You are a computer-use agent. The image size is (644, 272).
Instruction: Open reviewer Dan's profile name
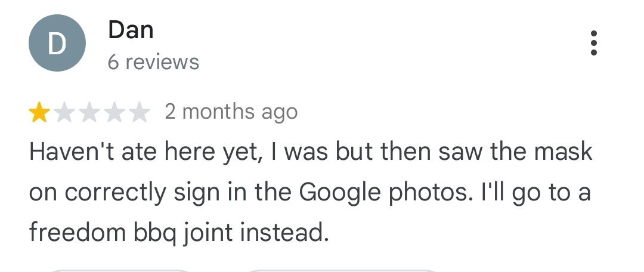131,30
